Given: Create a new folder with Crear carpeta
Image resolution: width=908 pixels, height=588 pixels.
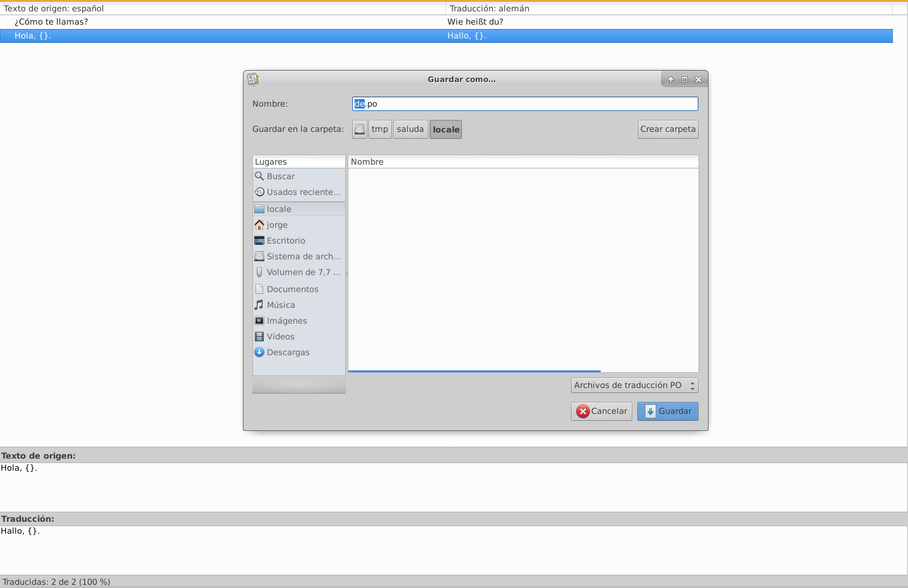Looking at the screenshot, I should point(668,129).
